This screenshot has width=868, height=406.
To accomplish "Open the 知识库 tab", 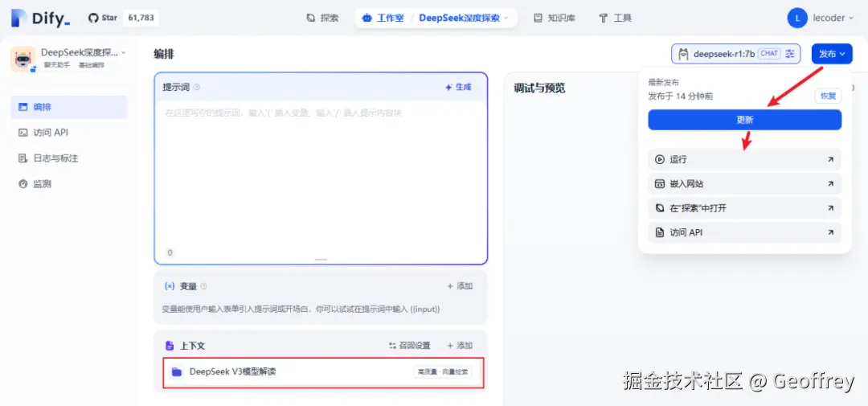I will click(555, 18).
